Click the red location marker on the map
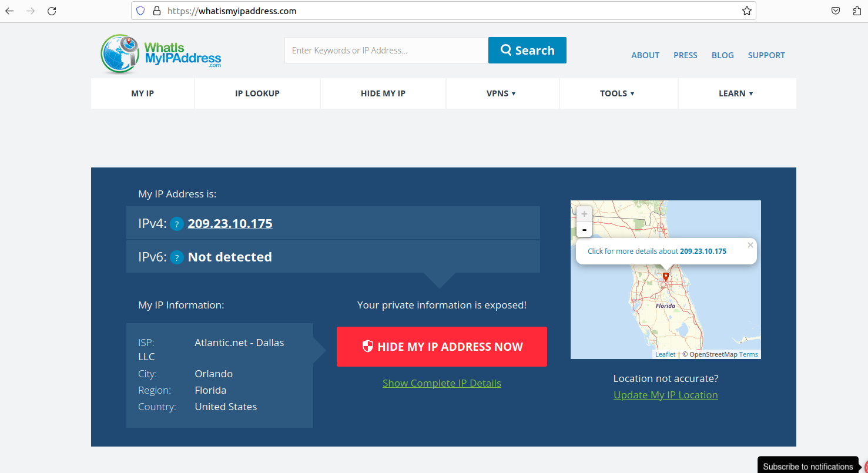The height and width of the screenshot is (473, 868). [x=665, y=276]
